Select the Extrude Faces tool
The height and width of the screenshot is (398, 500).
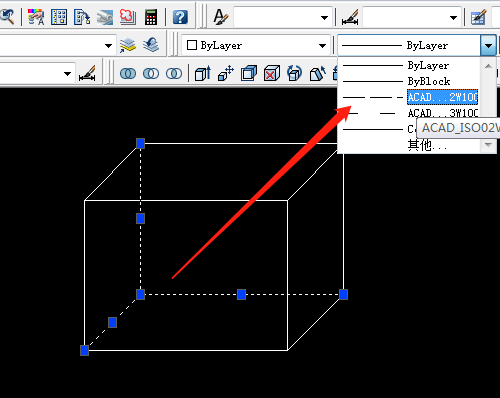(x=203, y=73)
